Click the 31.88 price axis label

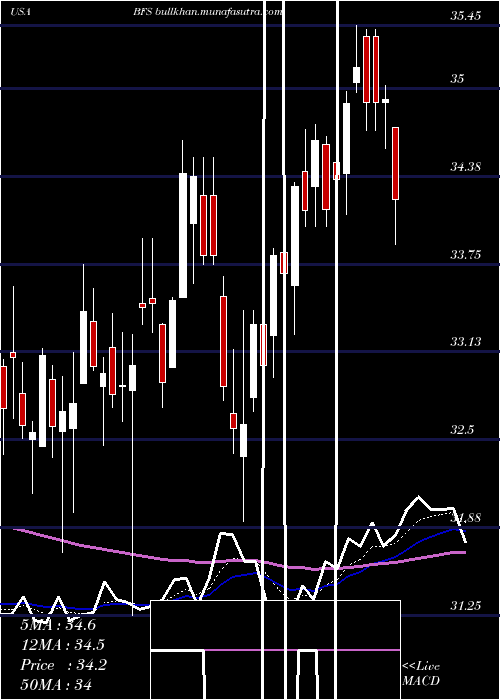click(466, 518)
